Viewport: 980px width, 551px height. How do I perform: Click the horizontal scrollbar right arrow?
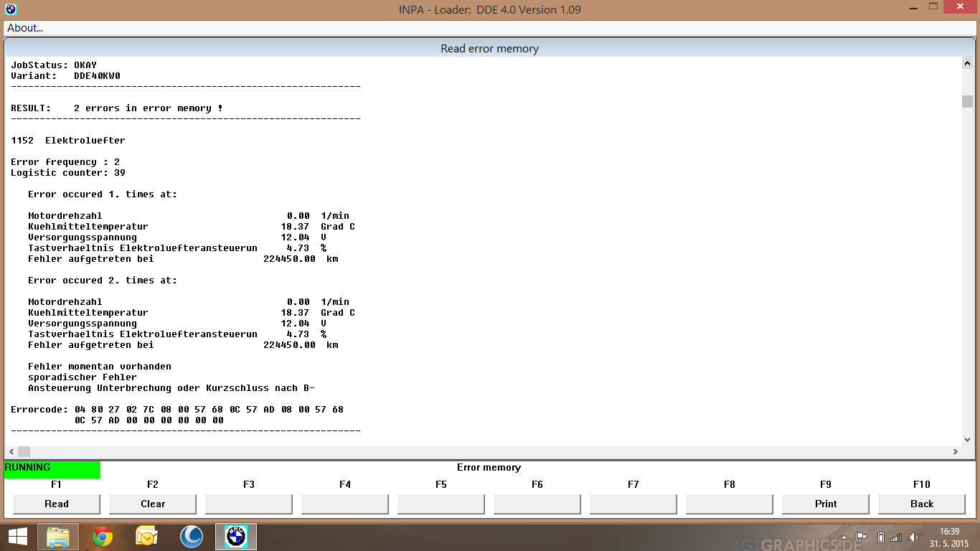tap(955, 451)
